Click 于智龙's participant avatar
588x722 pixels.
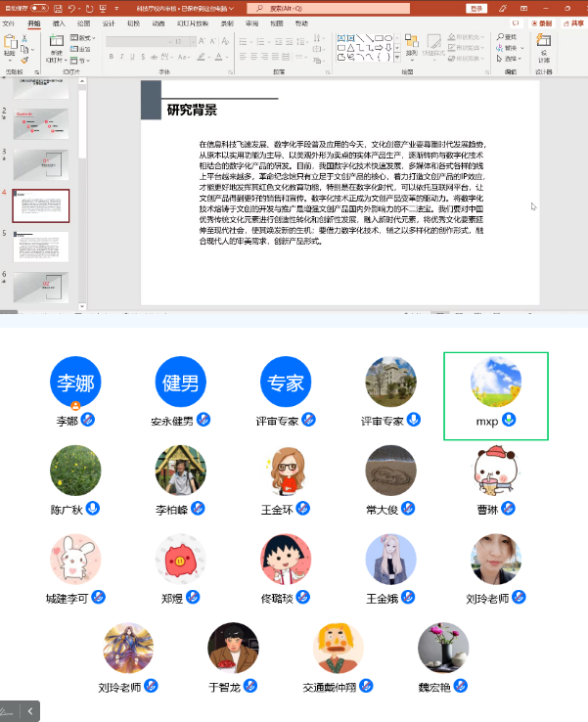click(233, 648)
